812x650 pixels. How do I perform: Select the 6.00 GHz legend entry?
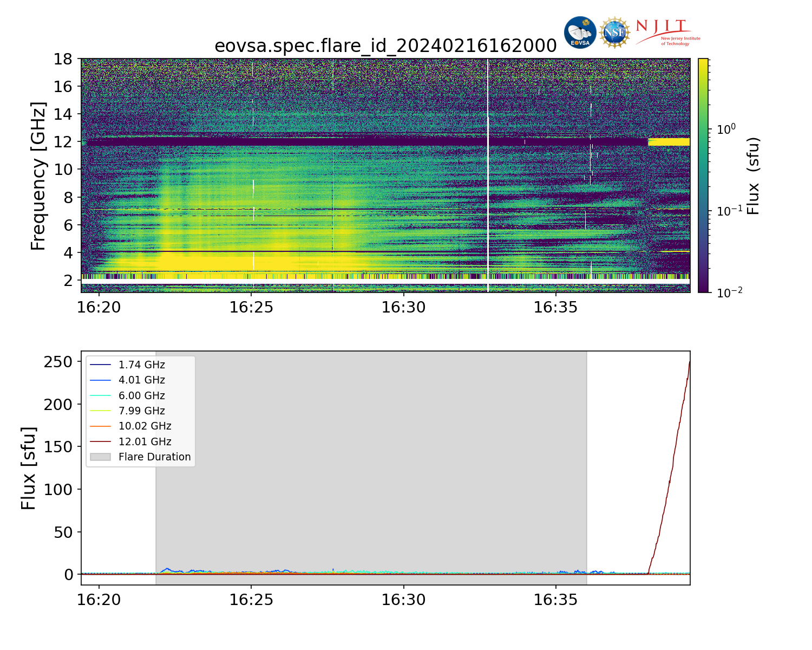[141, 396]
